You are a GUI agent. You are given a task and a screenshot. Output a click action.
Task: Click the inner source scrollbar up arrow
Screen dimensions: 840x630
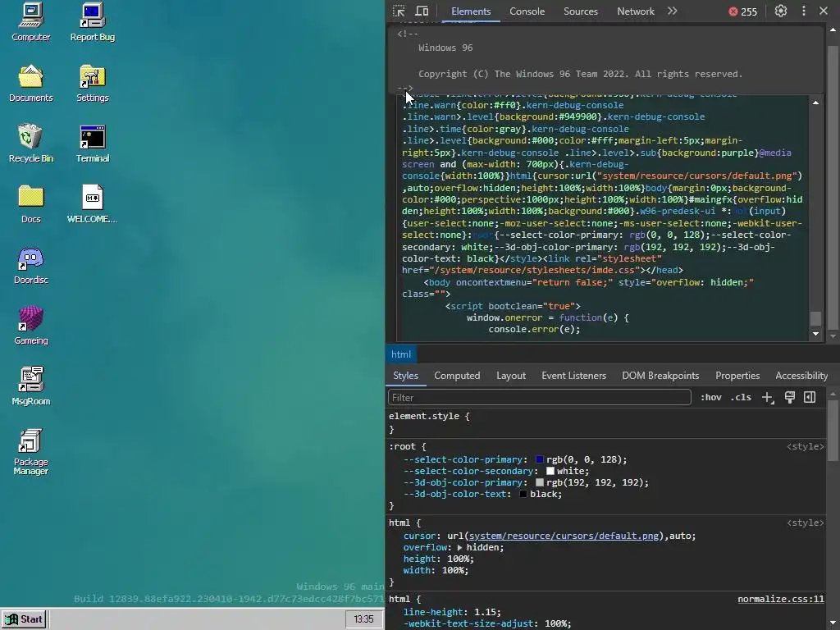(x=815, y=103)
